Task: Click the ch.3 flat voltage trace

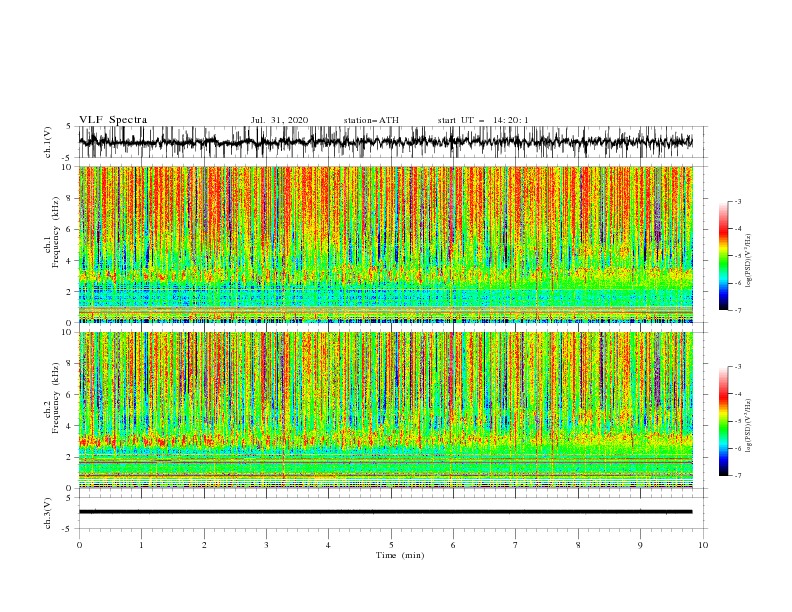Action: point(385,512)
